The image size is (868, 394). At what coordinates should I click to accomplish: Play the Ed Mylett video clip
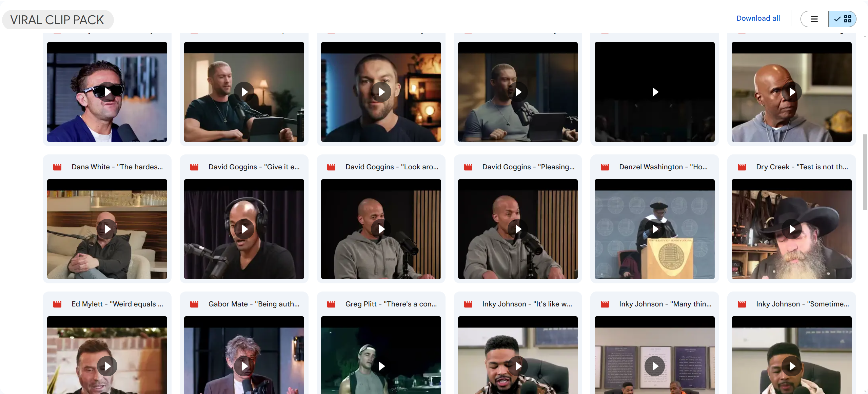pos(107,366)
